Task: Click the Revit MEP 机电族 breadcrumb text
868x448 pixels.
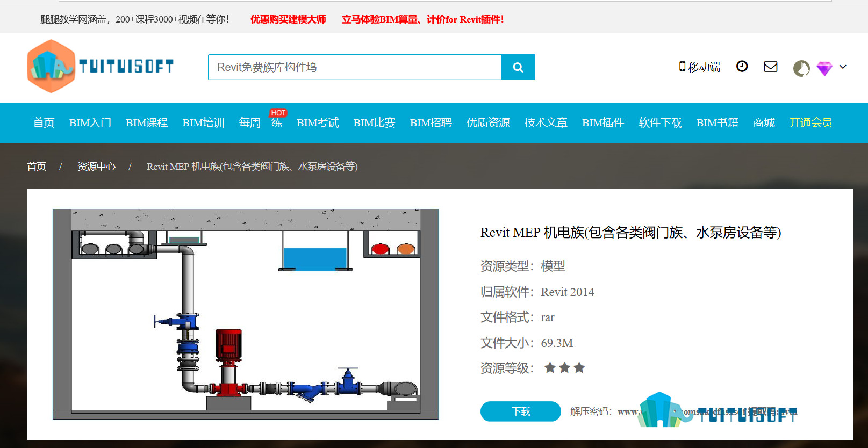Action: (x=252, y=167)
